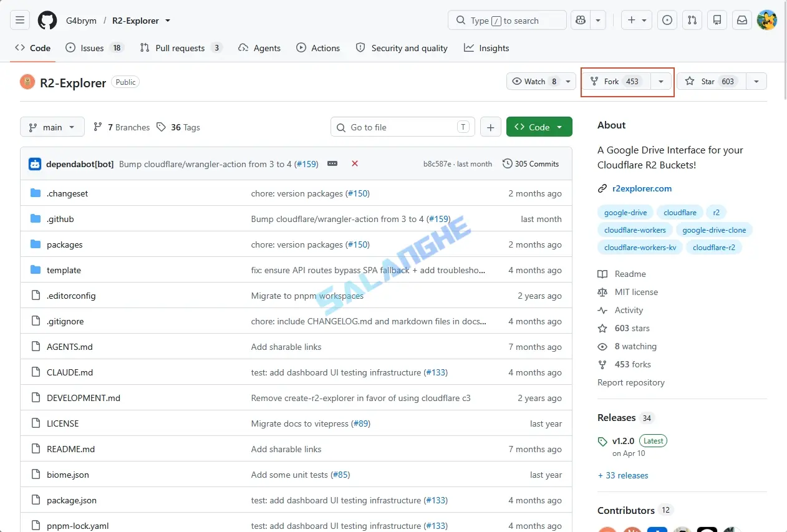Open the Pull requests tab
The height and width of the screenshot is (532, 787).
[x=181, y=48]
